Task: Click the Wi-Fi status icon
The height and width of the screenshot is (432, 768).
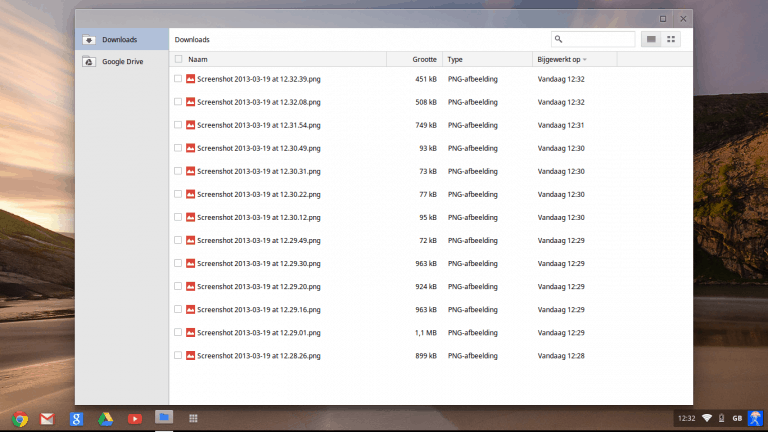Action: click(x=707, y=418)
